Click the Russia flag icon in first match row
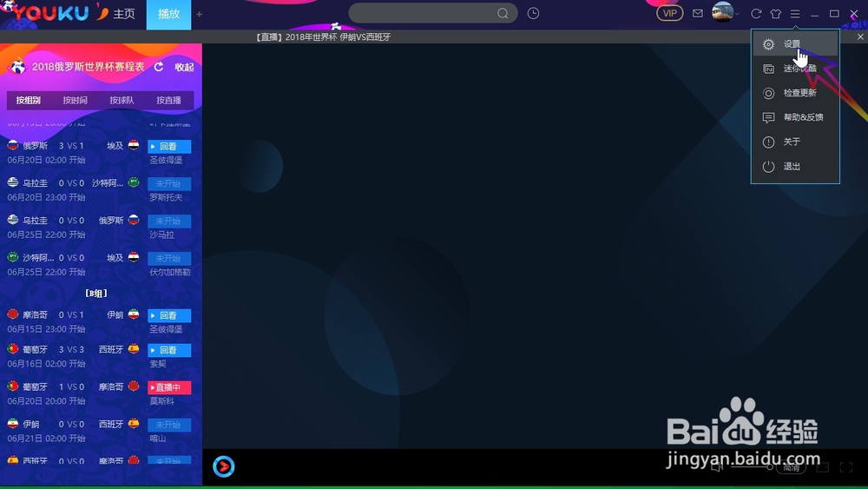 pos(13,145)
